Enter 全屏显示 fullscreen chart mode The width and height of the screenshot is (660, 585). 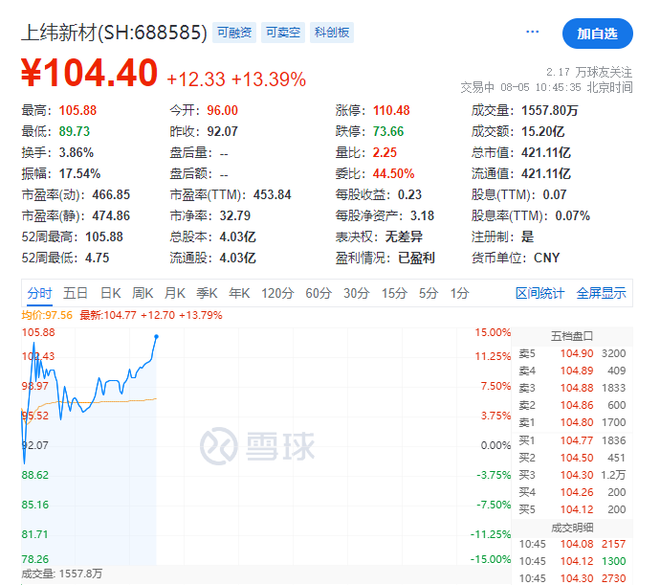pyautogui.click(x=601, y=293)
